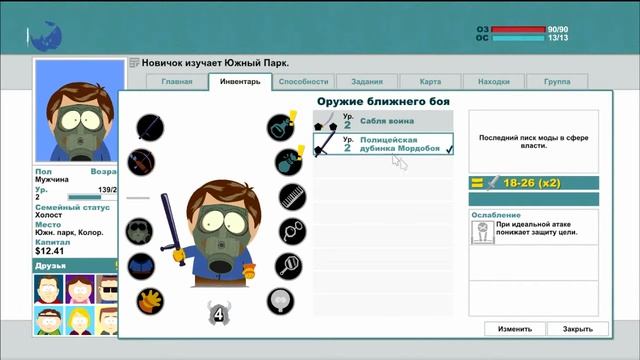The width and height of the screenshot is (640, 360).
Task: Open the Задания tab
Action: [367, 82]
